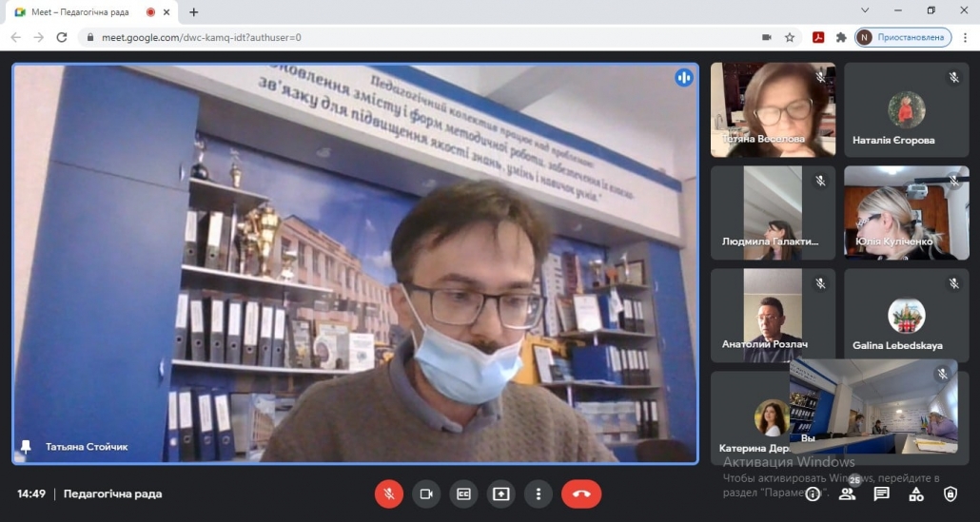Open the activities shapes icon
This screenshot has height=522, width=980.
(916, 494)
